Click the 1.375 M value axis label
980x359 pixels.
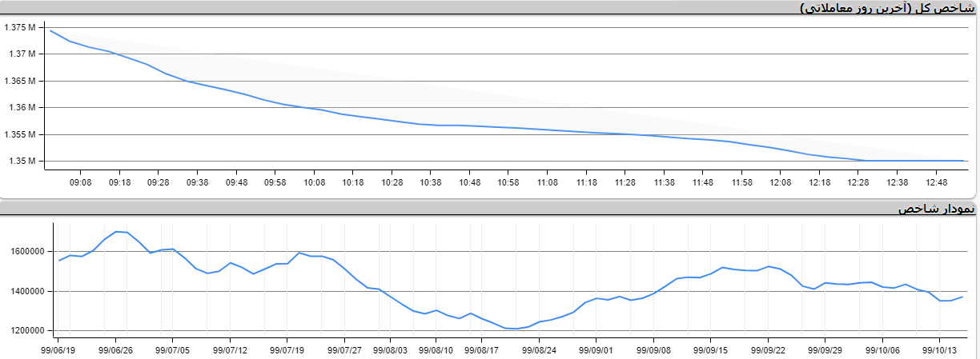(20, 28)
